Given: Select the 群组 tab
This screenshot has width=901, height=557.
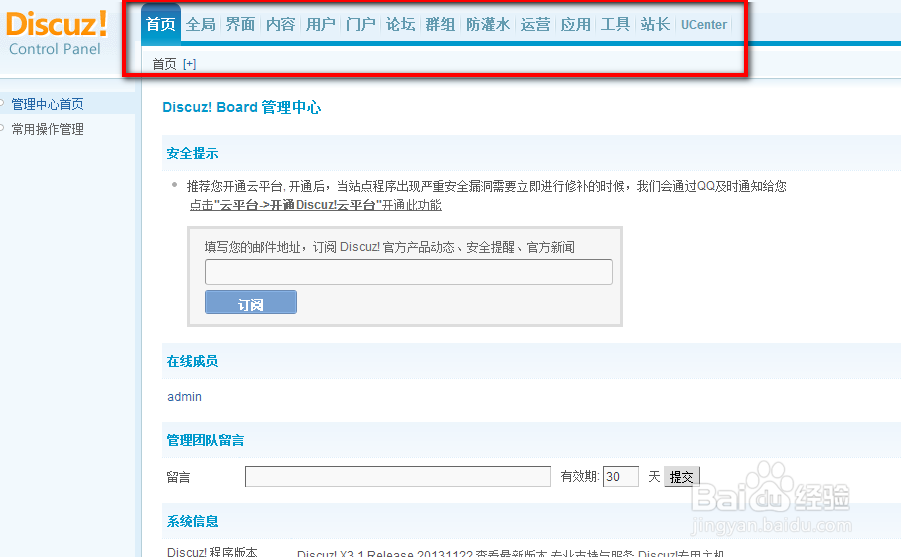Looking at the screenshot, I should (x=440, y=24).
